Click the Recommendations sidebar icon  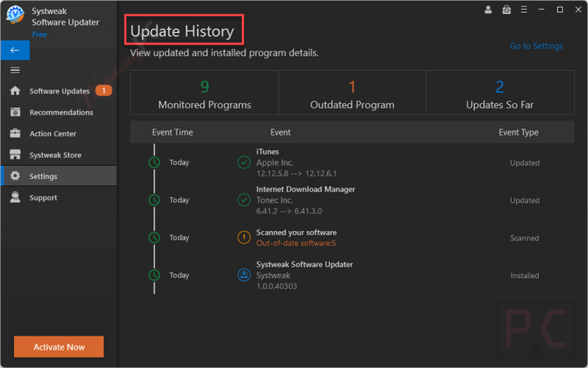coord(15,112)
